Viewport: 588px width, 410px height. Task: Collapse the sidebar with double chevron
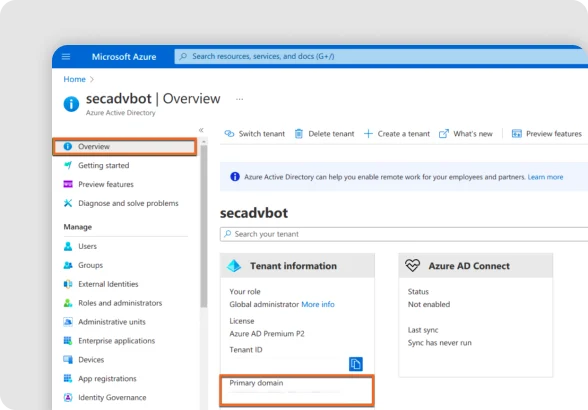[201, 130]
